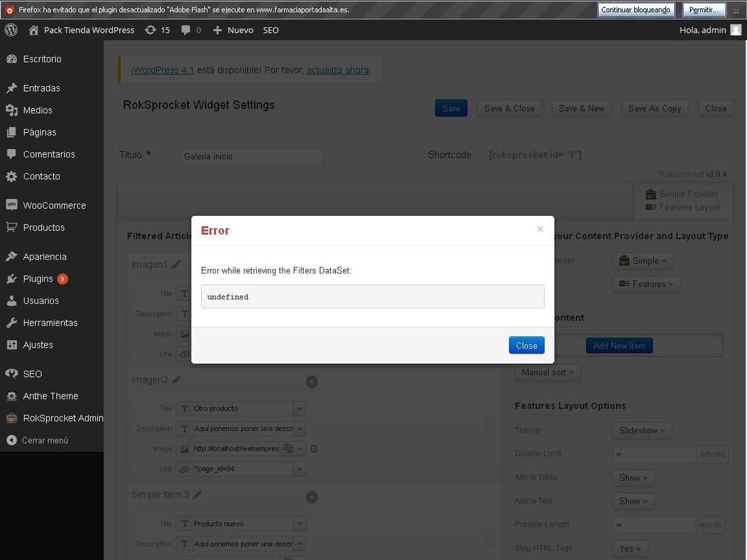This screenshot has height=560, width=747.
Task: Click the WordPress logo icon in admin bar
Action: pyautogui.click(x=11, y=30)
